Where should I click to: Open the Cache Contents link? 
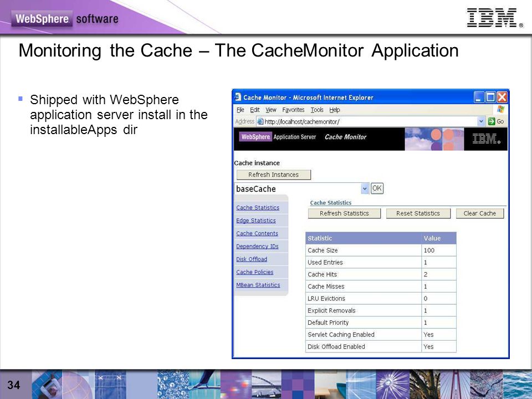[x=257, y=233]
